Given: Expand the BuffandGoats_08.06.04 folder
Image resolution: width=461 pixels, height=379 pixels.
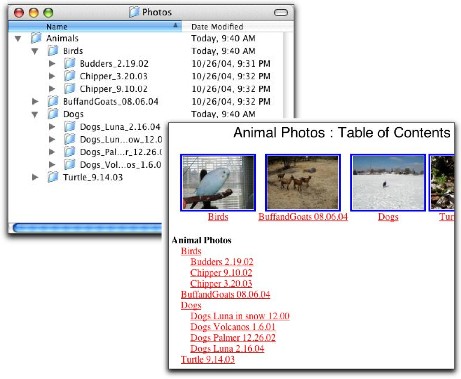Looking at the screenshot, I should tap(35, 101).
